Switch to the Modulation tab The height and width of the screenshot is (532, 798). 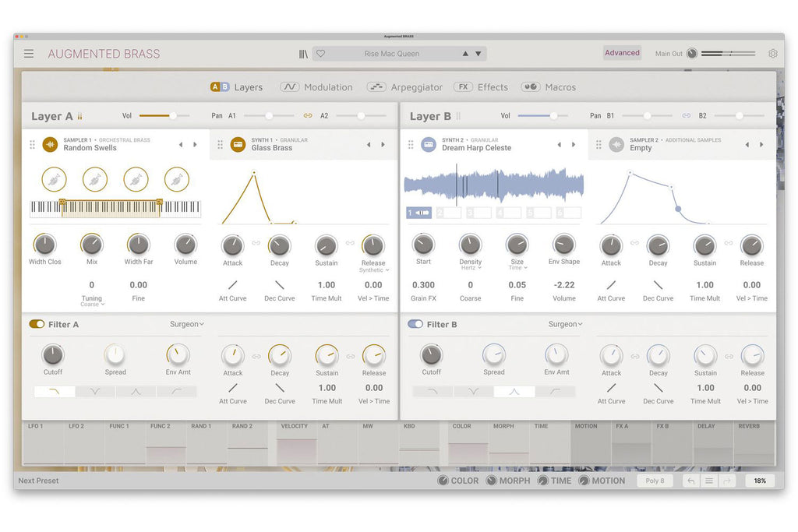coord(316,87)
